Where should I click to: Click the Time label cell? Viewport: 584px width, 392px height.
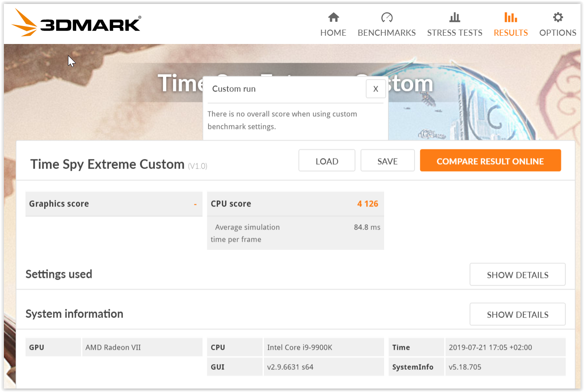pyautogui.click(x=416, y=348)
